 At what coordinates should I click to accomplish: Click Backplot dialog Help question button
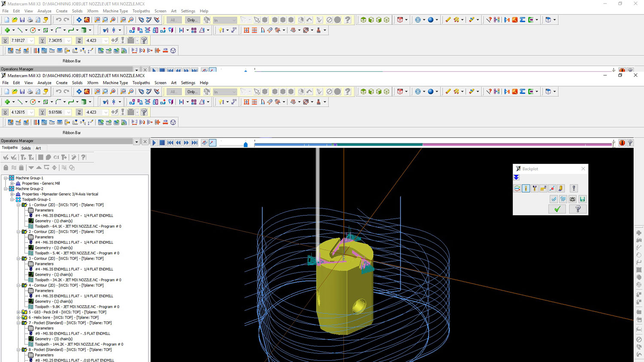click(578, 209)
